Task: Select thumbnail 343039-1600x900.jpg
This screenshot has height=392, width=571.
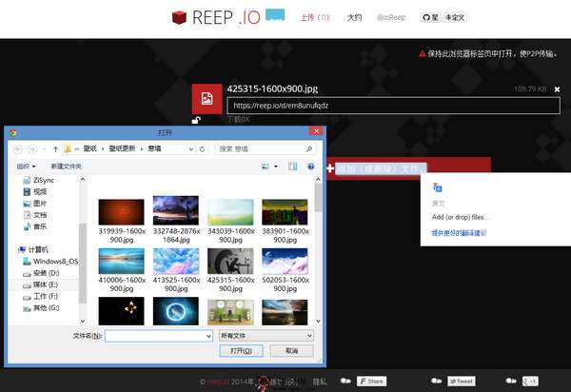Action: (x=230, y=212)
